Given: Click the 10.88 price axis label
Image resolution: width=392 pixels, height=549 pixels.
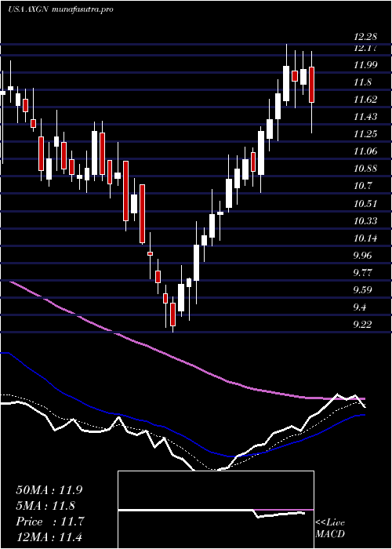Looking at the screenshot, I should (365, 169).
